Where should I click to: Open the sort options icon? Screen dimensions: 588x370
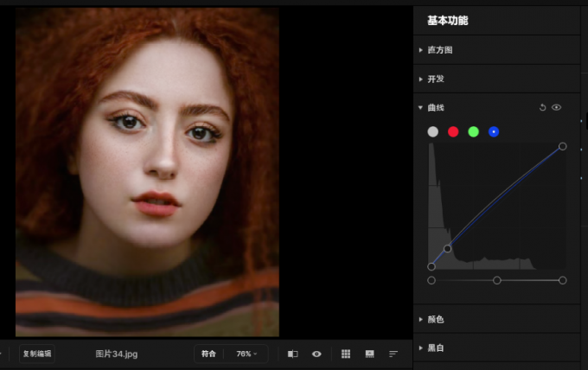pyautogui.click(x=393, y=354)
